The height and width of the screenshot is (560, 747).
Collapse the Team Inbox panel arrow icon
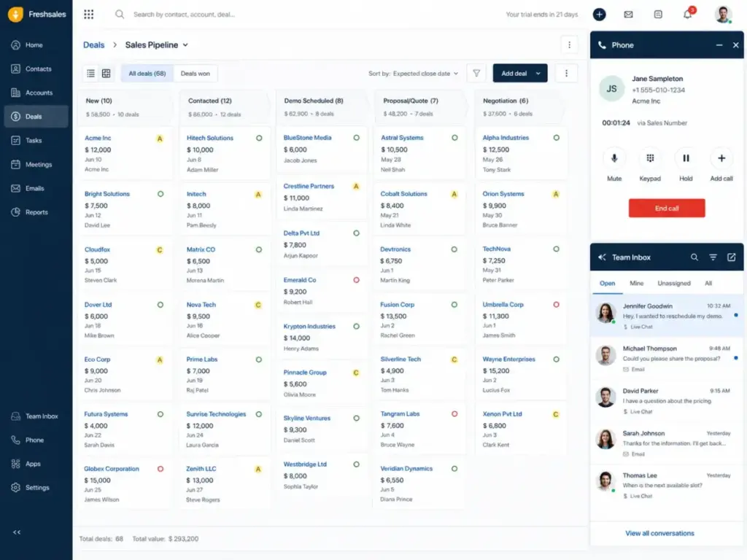[x=602, y=257]
